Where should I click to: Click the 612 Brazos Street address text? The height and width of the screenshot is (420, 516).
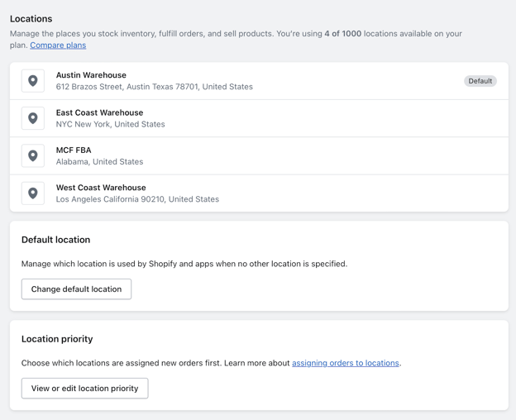(x=154, y=87)
